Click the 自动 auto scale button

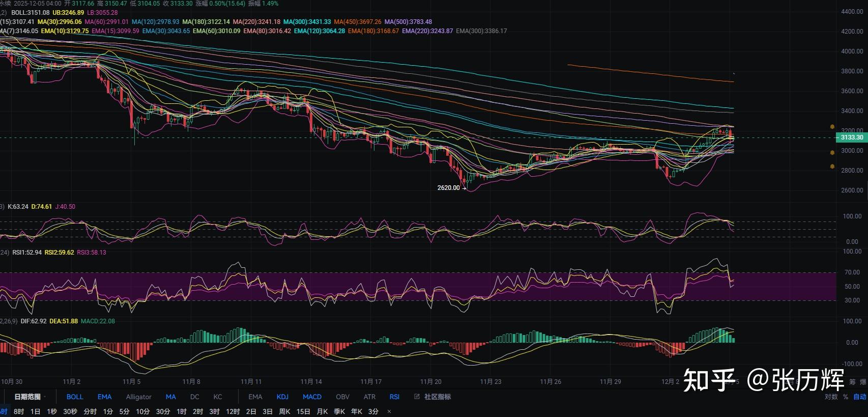tap(859, 397)
